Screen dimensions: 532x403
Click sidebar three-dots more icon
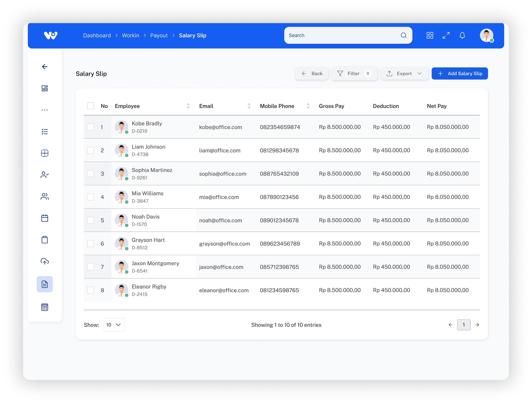tap(45, 110)
